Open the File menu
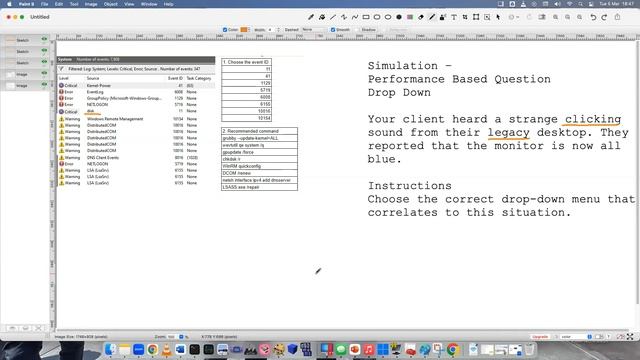This screenshot has height=360, width=640. [x=44, y=4]
